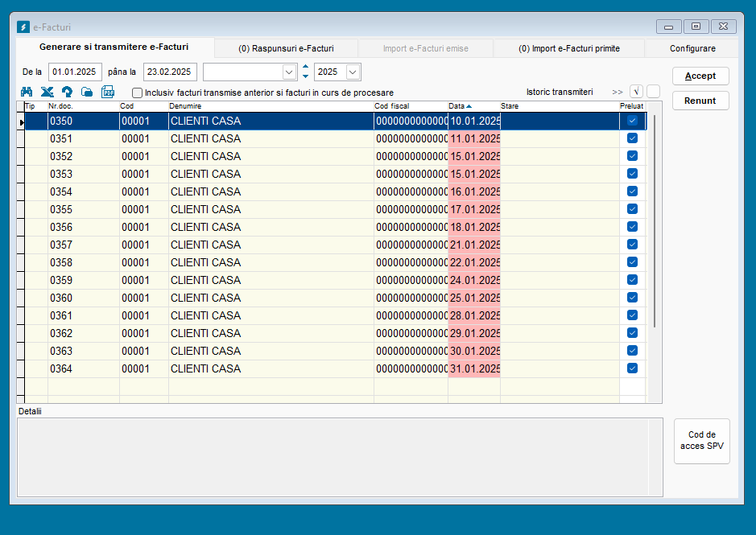Select invoice number 0358 cell

coord(84,262)
